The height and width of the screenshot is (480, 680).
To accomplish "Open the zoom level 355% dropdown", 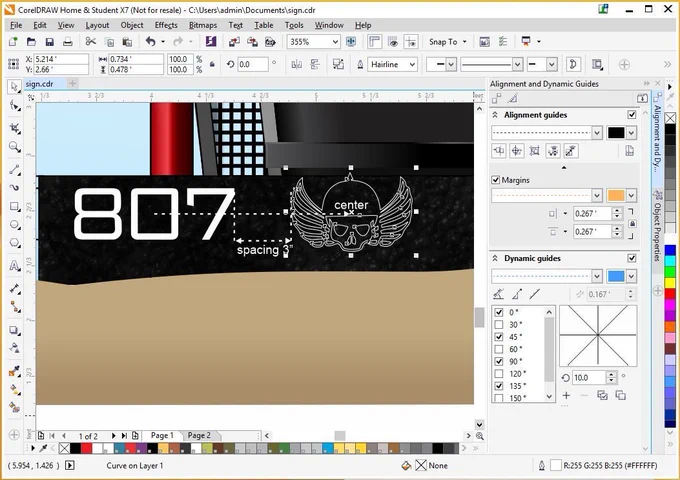I will 335,42.
